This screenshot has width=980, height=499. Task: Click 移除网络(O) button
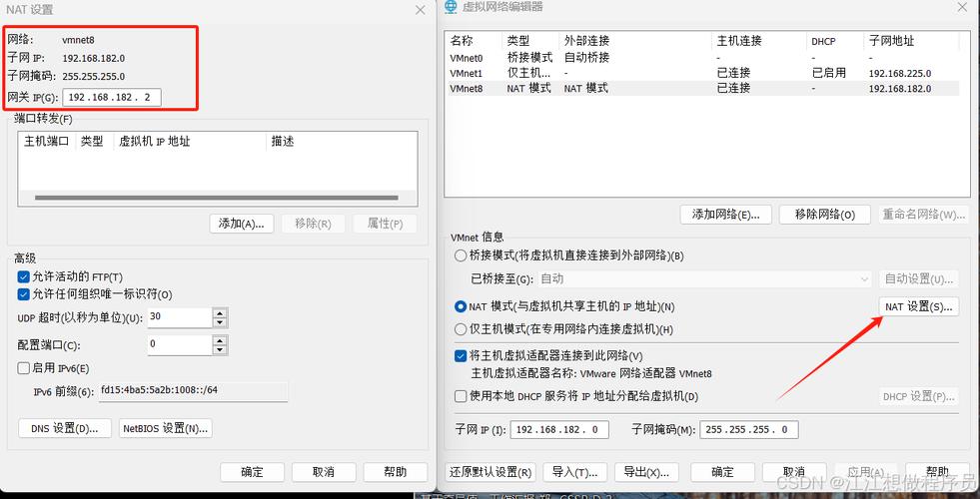point(825,215)
